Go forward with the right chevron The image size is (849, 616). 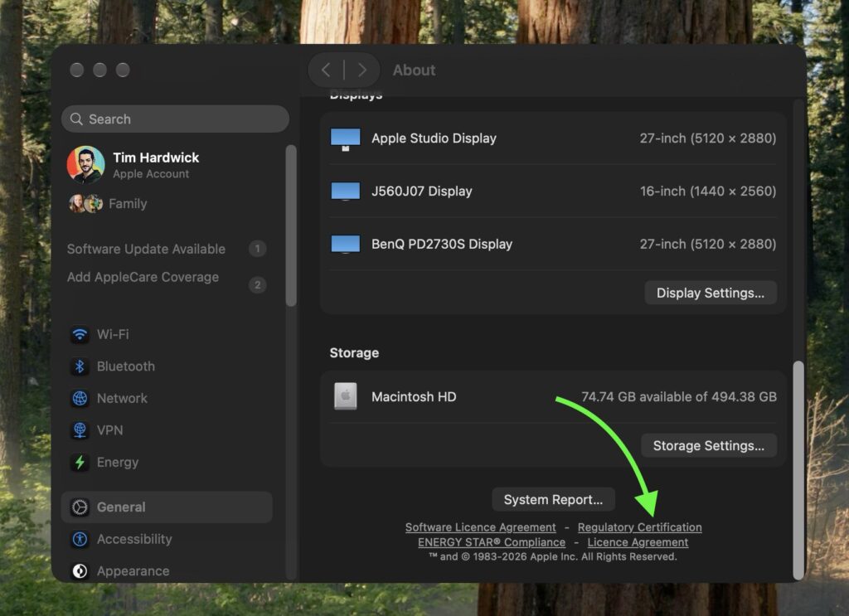(x=362, y=70)
